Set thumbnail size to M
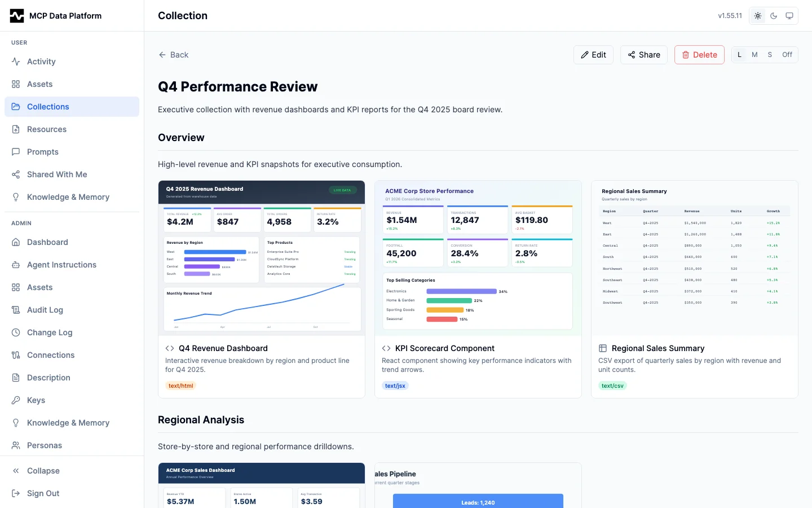The image size is (812, 508). click(x=754, y=55)
